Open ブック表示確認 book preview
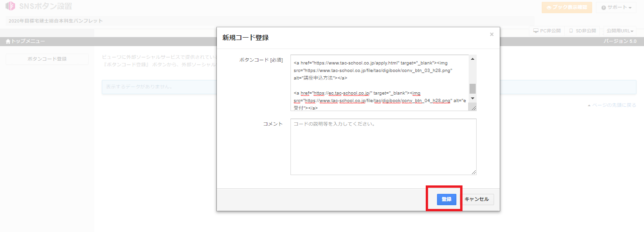The image size is (644, 232). point(567,8)
